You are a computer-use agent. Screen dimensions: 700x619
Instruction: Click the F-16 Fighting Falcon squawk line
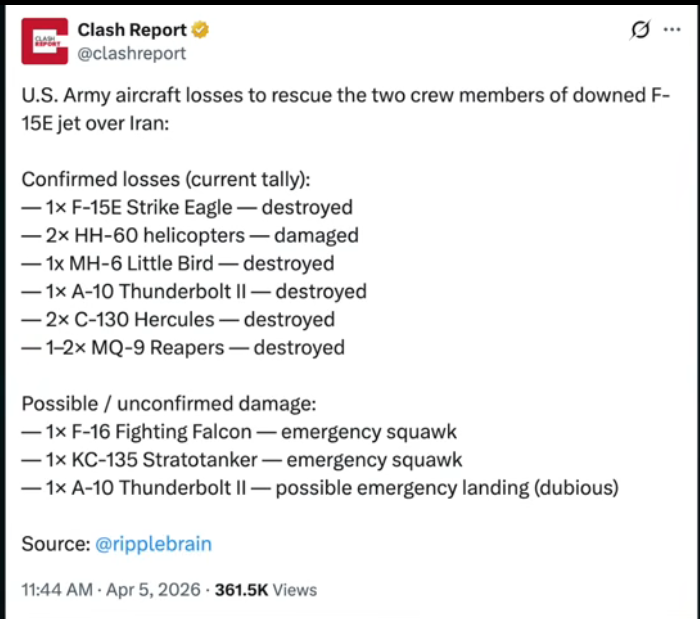(x=239, y=432)
